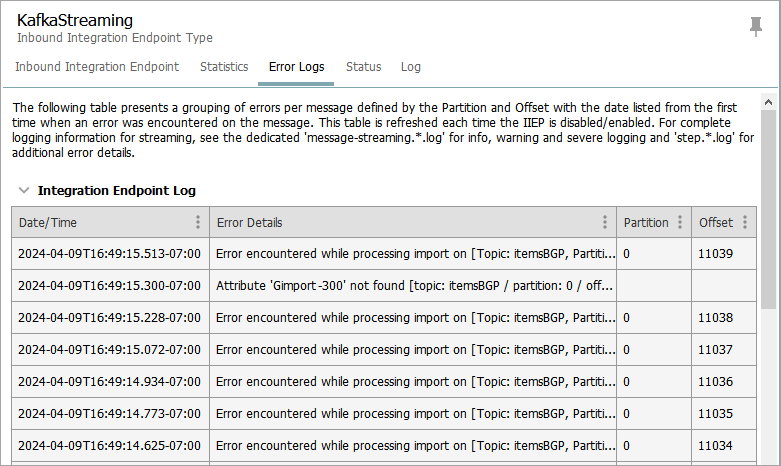Pin the KafkaStreaming panel

(x=756, y=27)
